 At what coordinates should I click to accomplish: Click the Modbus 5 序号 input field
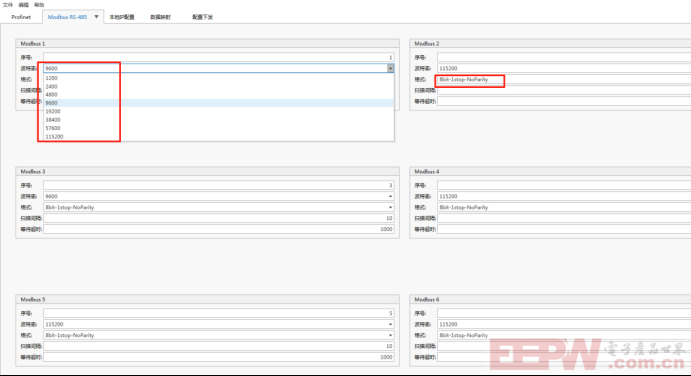(x=219, y=313)
